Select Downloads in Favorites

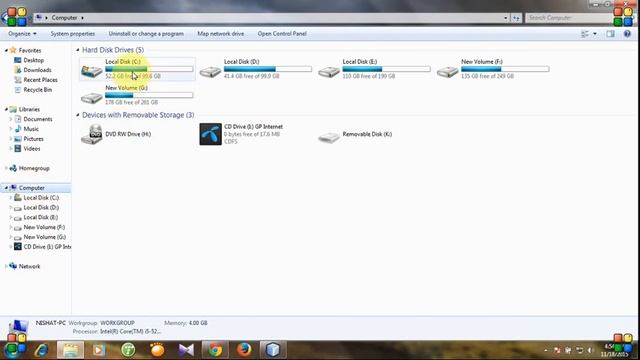pos(37,70)
